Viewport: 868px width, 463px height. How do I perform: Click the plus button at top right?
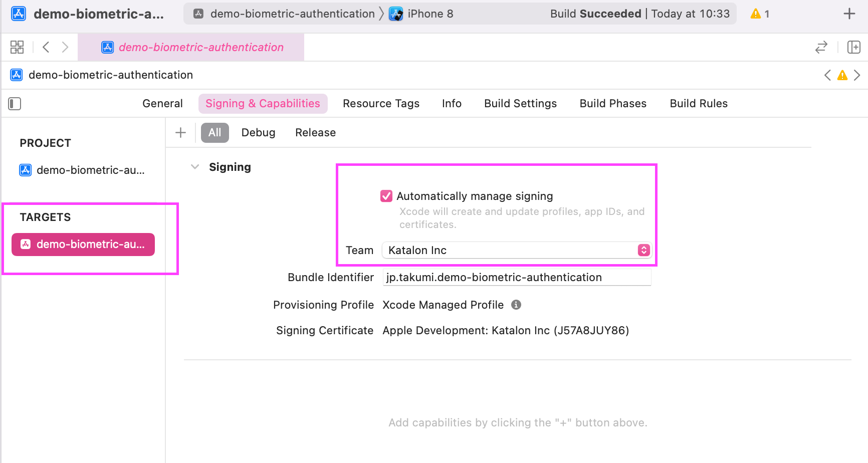[x=849, y=14]
